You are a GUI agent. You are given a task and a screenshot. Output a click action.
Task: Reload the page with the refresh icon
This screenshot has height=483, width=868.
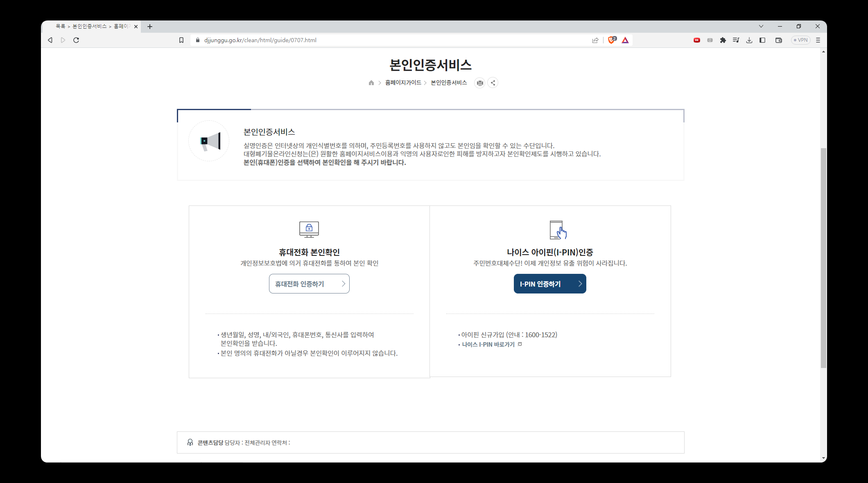[x=76, y=40]
